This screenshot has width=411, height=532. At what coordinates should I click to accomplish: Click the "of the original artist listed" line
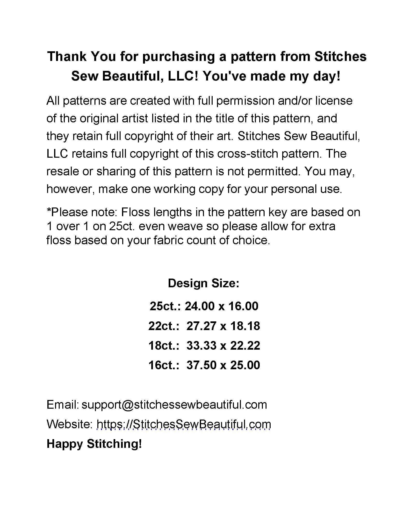coord(192,118)
